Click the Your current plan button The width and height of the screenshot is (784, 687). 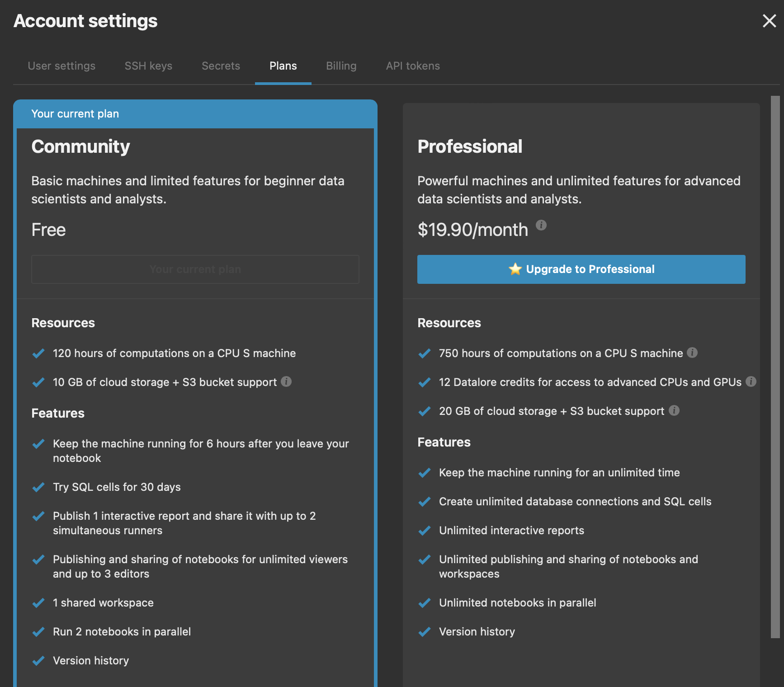pyautogui.click(x=195, y=269)
